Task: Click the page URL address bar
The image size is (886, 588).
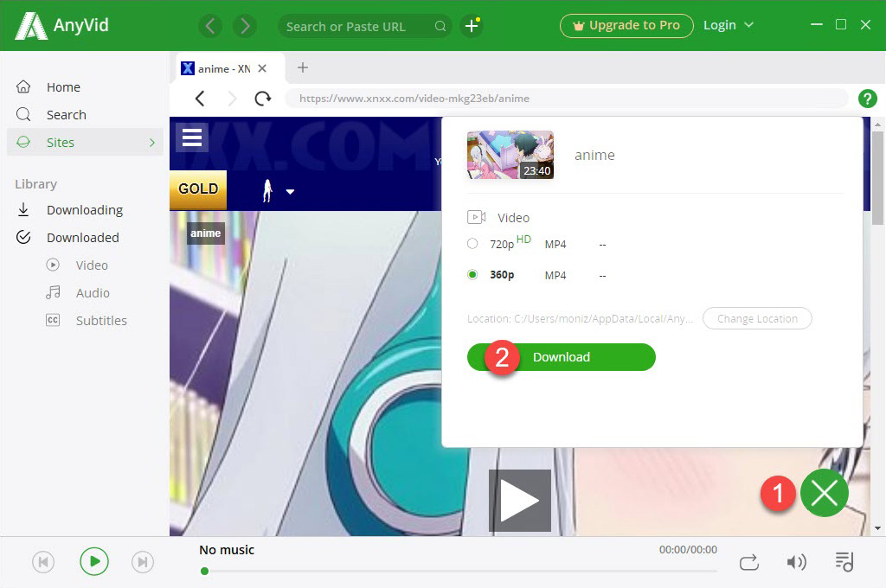Action: coord(566,99)
